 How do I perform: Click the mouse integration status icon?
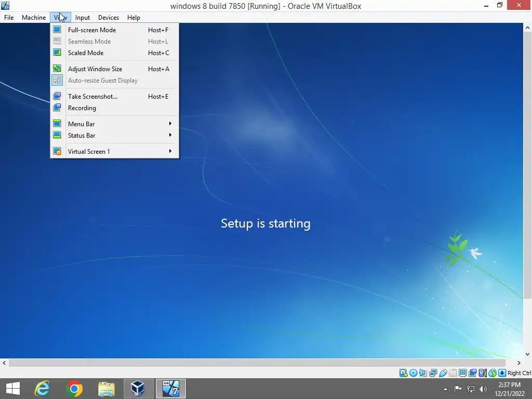click(493, 373)
